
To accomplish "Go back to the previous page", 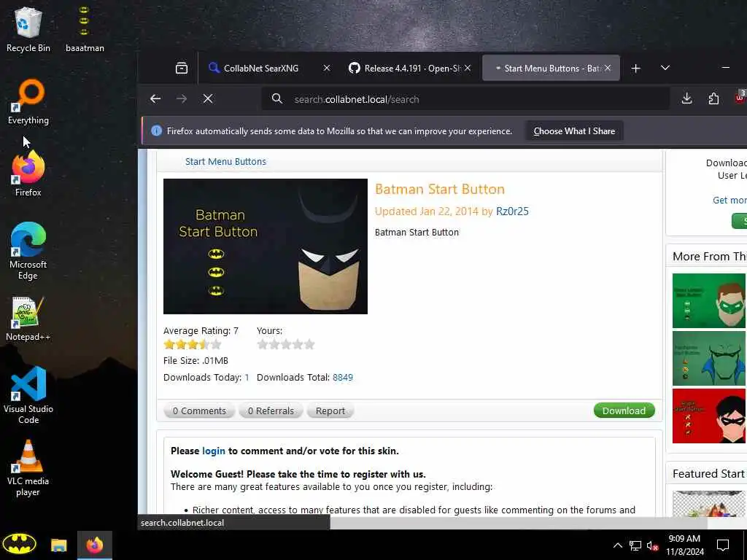I will [155, 98].
